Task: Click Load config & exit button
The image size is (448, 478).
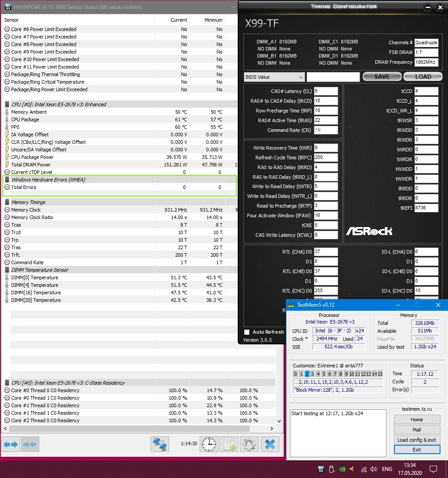Action: (x=417, y=439)
